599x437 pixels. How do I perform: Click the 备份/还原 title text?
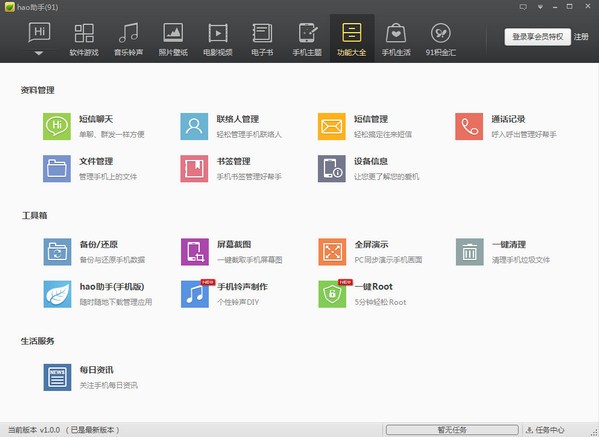pyautogui.click(x=99, y=244)
